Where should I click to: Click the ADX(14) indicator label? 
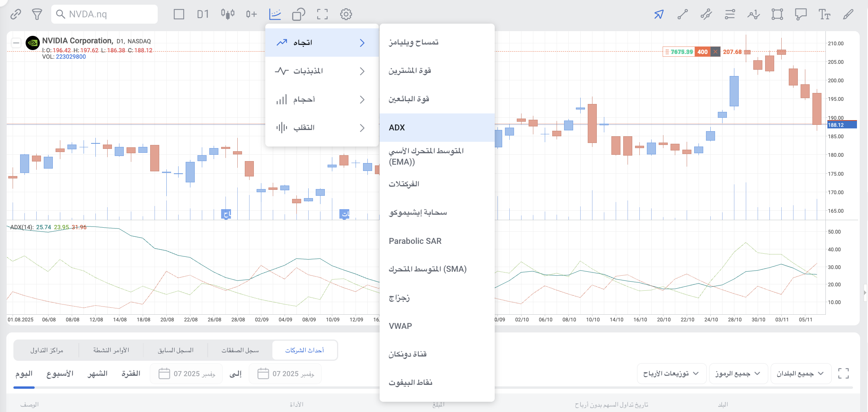pyautogui.click(x=22, y=227)
